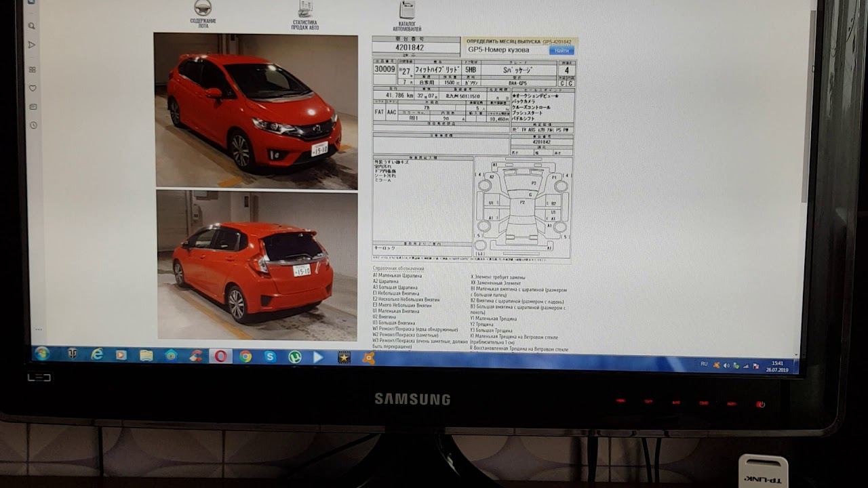Open the gold star video app in taskbar
The height and width of the screenshot is (488, 868).
pos(344,357)
